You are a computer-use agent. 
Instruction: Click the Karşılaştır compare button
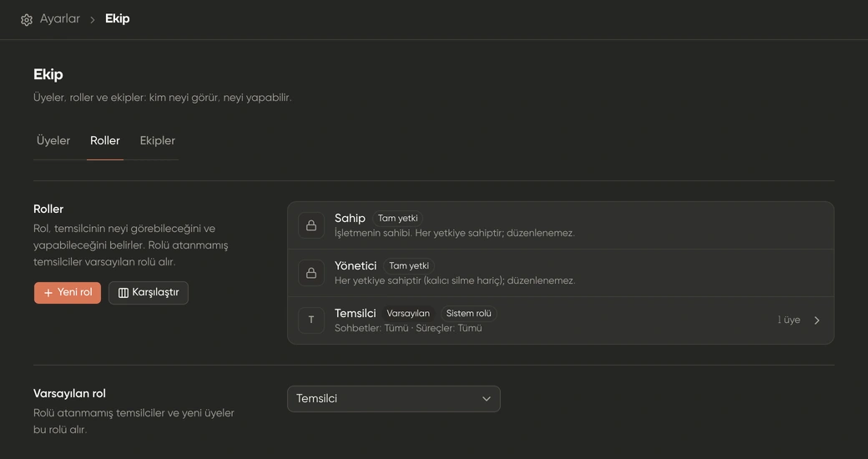(x=149, y=292)
